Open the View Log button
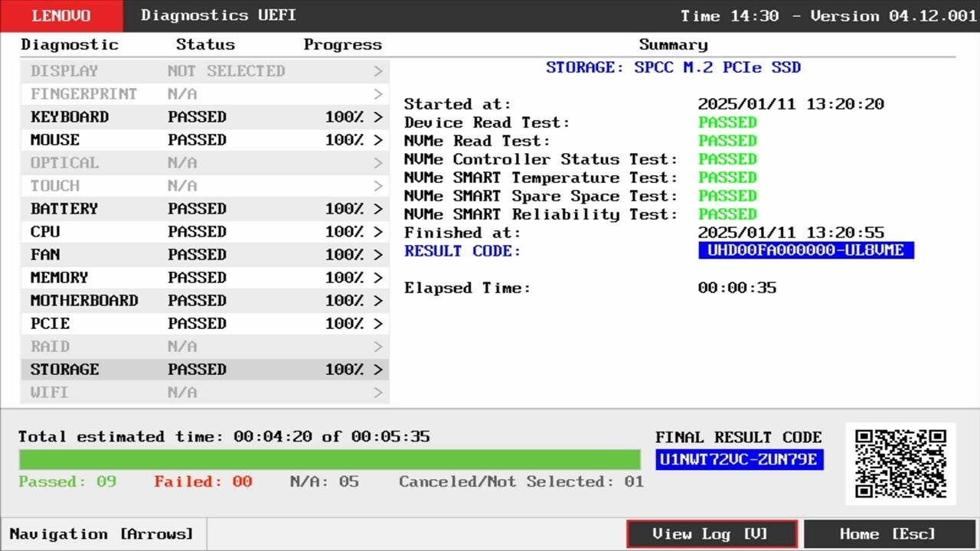 [711, 534]
